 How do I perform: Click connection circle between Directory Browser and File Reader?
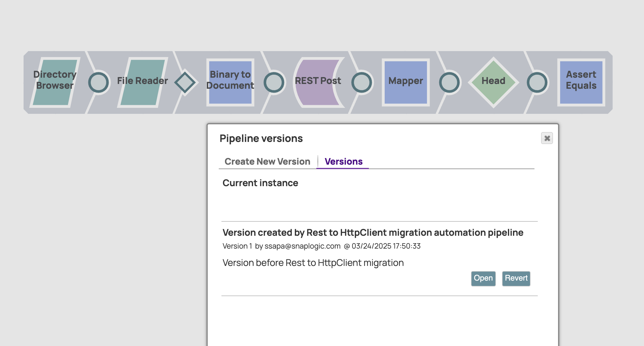(x=98, y=82)
